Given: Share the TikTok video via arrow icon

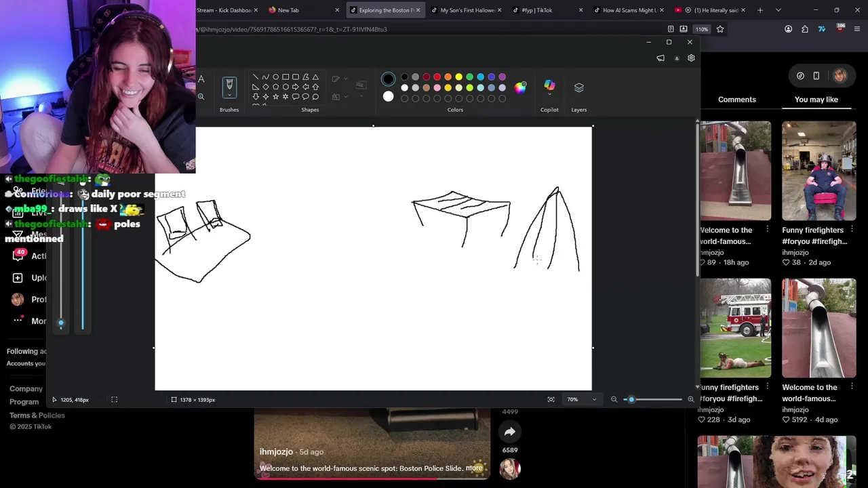Looking at the screenshot, I should click(x=510, y=432).
